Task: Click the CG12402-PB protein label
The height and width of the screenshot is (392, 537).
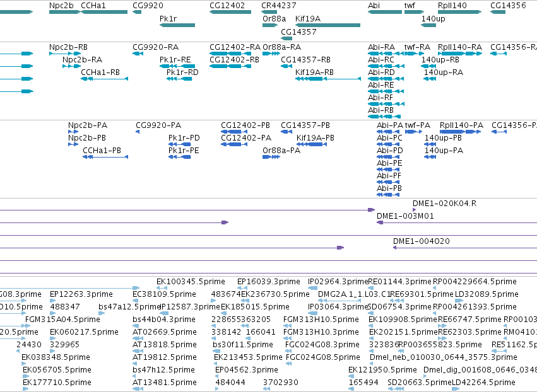Action: (x=245, y=125)
